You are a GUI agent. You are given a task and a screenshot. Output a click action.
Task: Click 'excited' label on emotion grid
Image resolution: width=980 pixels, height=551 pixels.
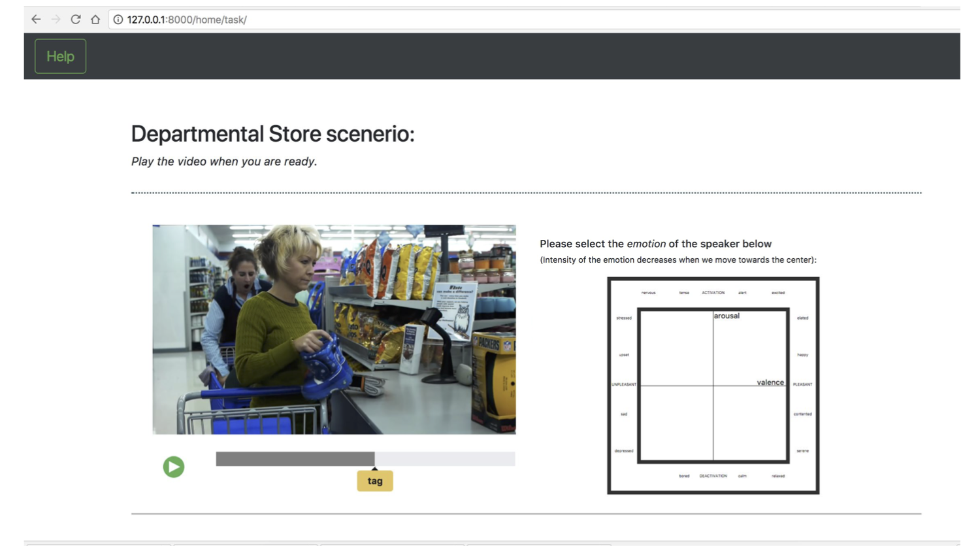pos(778,293)
